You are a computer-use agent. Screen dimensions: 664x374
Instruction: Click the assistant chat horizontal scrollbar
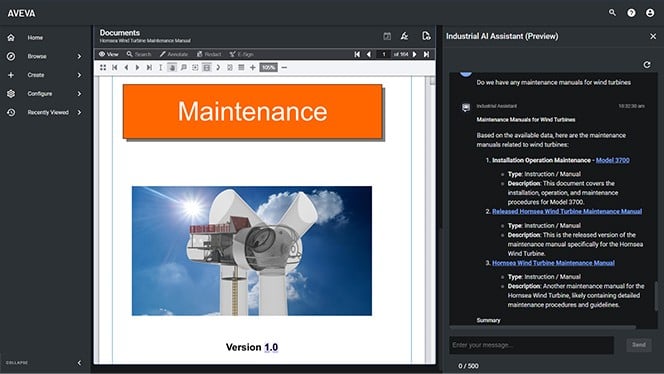click(543, 327)
